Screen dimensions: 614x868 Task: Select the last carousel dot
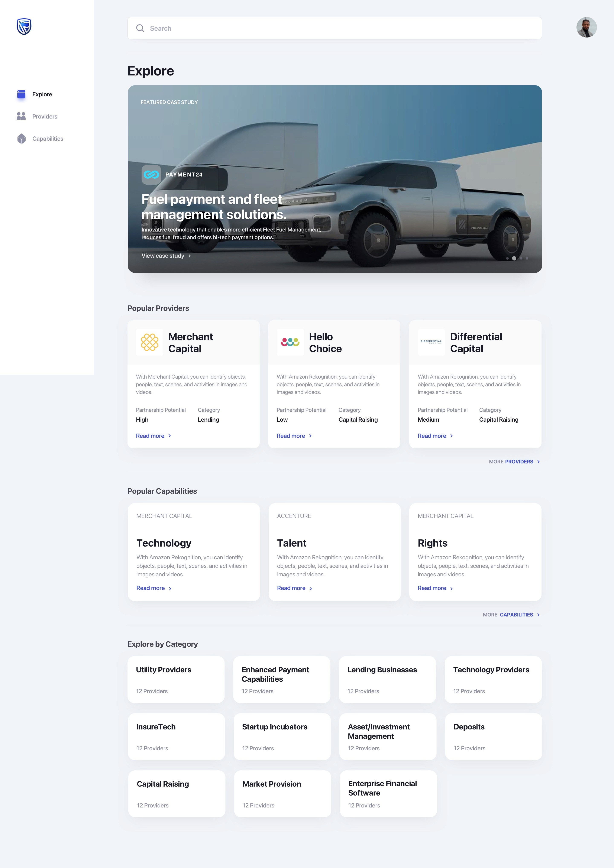(527, 259)
